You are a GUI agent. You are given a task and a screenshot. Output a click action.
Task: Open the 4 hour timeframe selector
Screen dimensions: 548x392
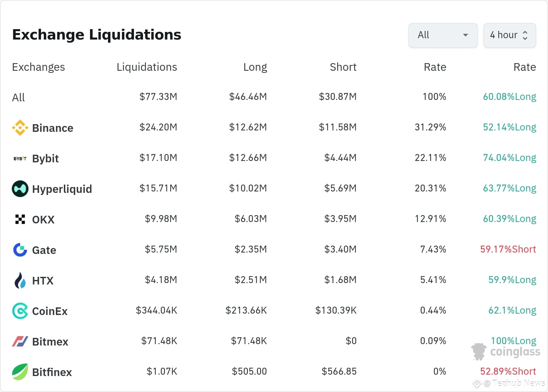(x=509, y=35)
